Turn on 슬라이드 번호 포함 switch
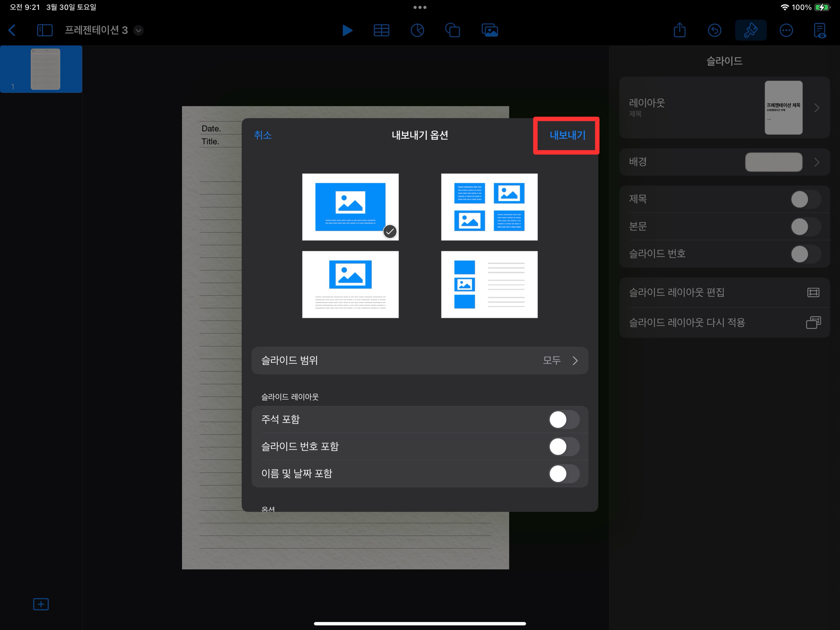 [564, 447]
